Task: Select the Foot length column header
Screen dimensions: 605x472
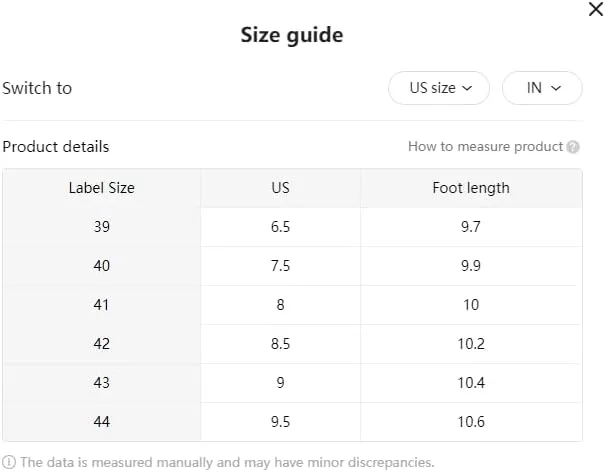Action: pos(471,188)
